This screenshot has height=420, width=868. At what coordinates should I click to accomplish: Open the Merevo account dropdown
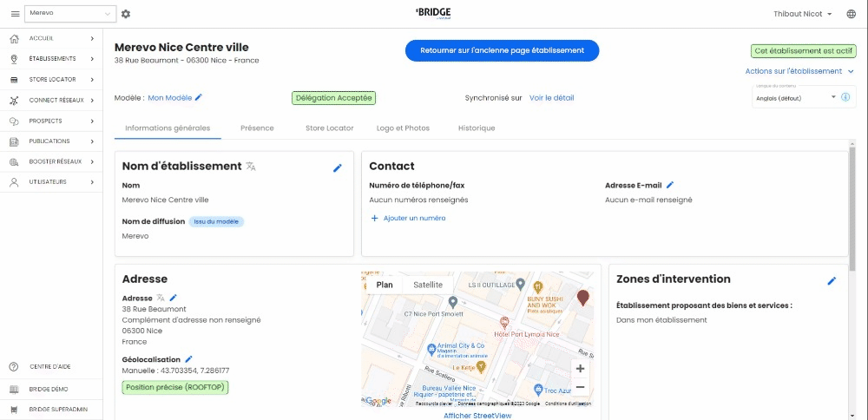click(70, 14)
